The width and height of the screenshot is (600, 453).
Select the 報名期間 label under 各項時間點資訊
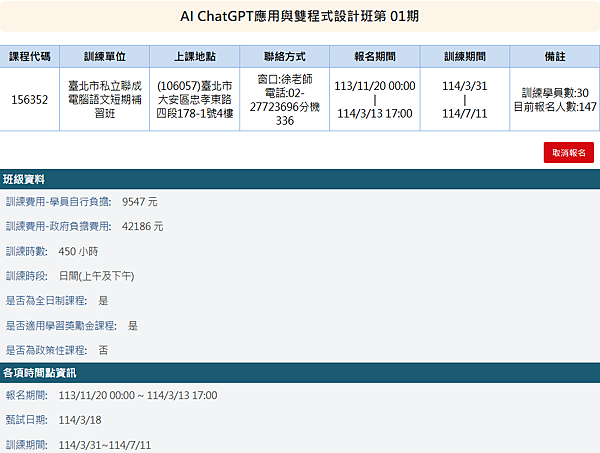pos(26,395)
